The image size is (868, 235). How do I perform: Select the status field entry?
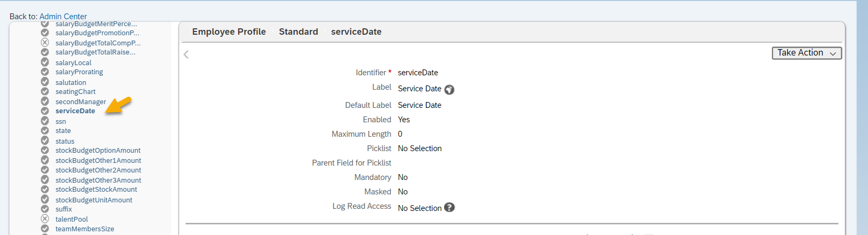click(x=65, y=142)
